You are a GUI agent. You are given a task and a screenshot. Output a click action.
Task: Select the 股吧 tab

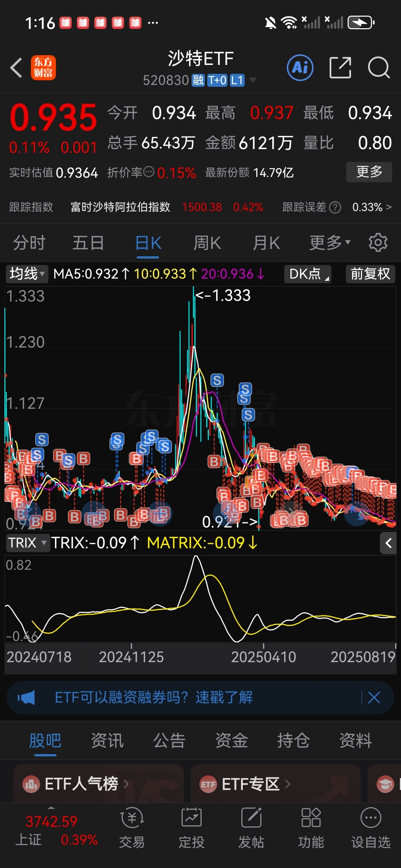pos(45,741)
